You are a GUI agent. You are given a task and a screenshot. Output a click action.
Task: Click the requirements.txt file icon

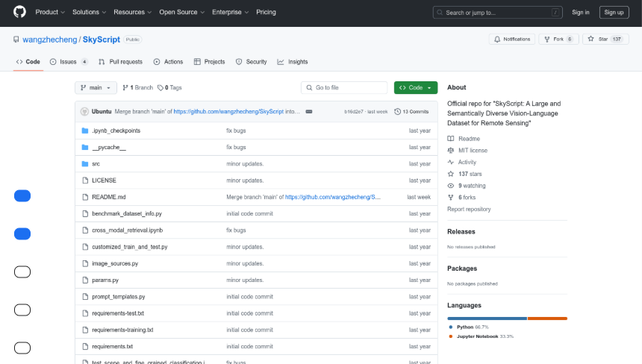[x=85, y=346]
